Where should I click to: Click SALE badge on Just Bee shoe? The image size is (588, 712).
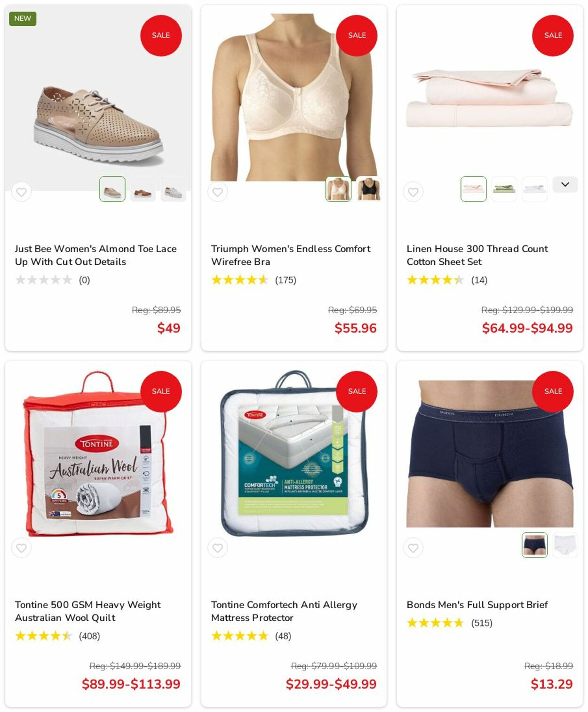pyautogui.click(x=161, y=35)
